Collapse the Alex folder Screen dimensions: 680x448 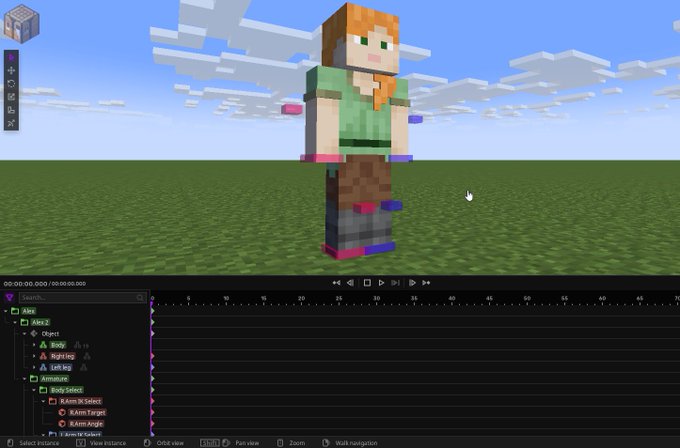6,311
